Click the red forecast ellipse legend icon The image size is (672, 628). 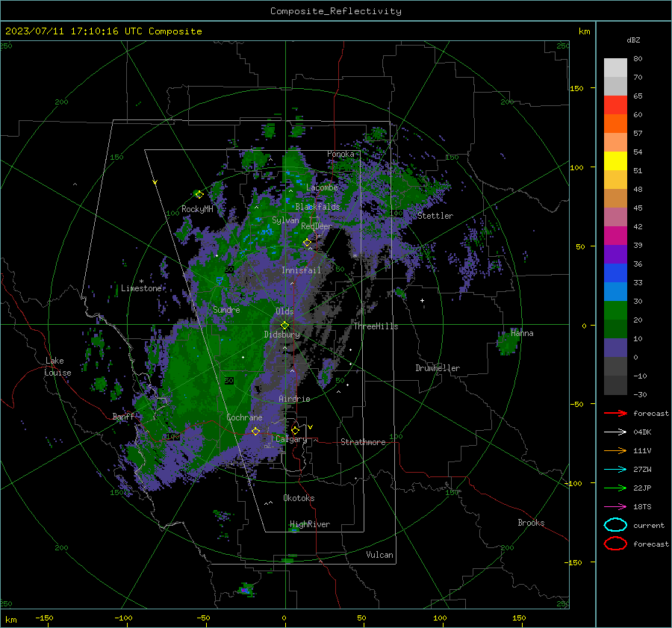[615, 544]
